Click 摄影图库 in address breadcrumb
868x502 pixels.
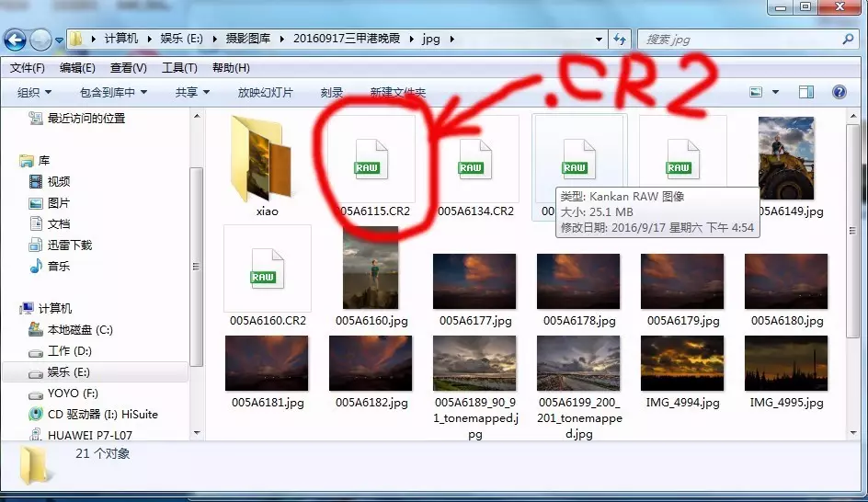pos(248,39)
